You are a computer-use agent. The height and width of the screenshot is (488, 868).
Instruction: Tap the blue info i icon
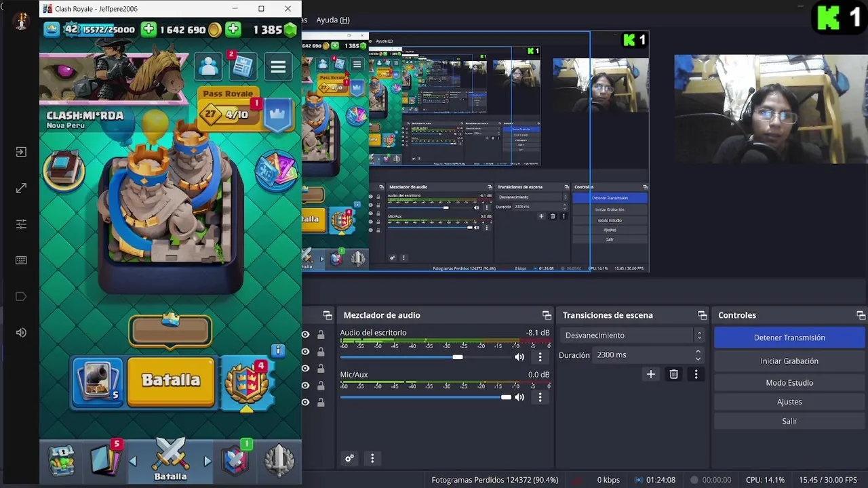[278, 350]
